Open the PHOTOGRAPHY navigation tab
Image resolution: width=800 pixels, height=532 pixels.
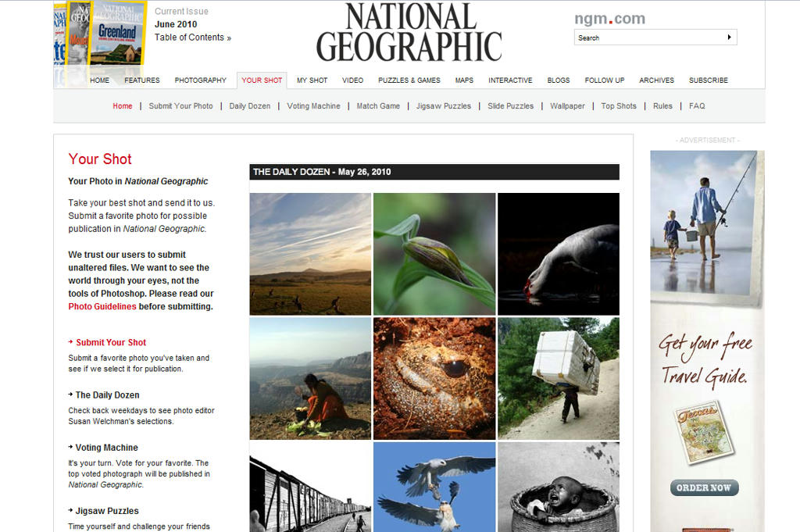coord(201,80)
